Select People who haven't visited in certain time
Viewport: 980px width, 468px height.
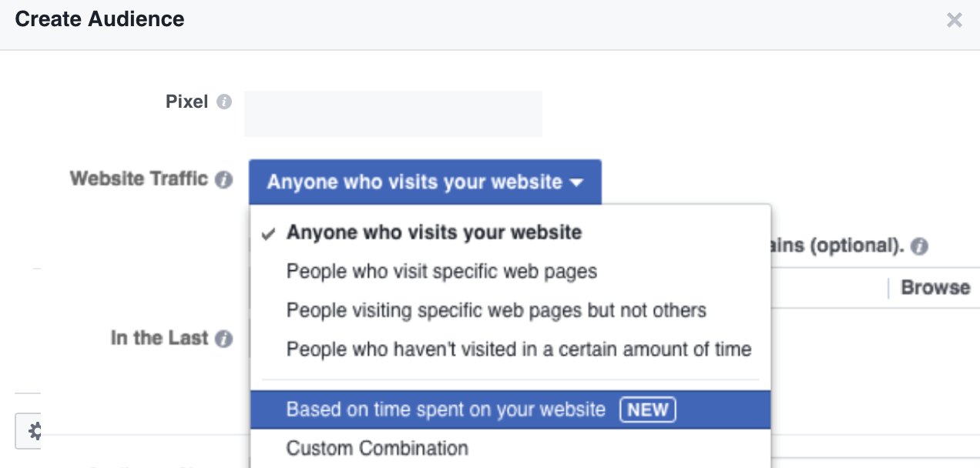point(519,349)
